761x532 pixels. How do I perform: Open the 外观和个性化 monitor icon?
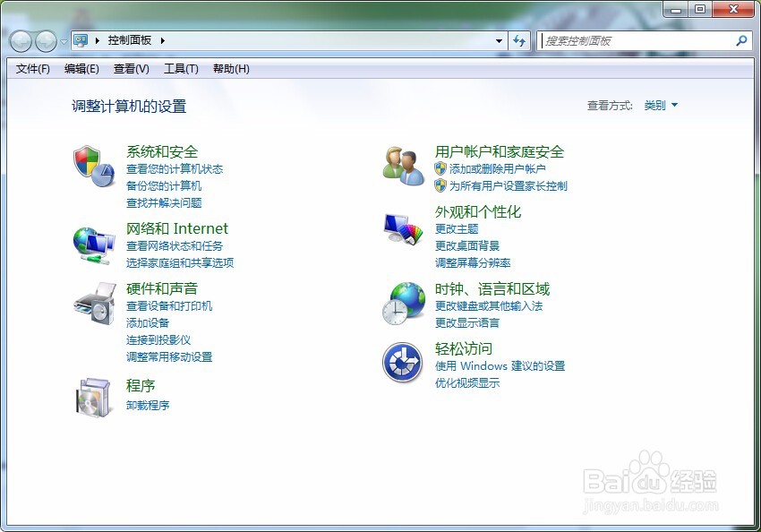pyautogui.click(x=403, y=228)
